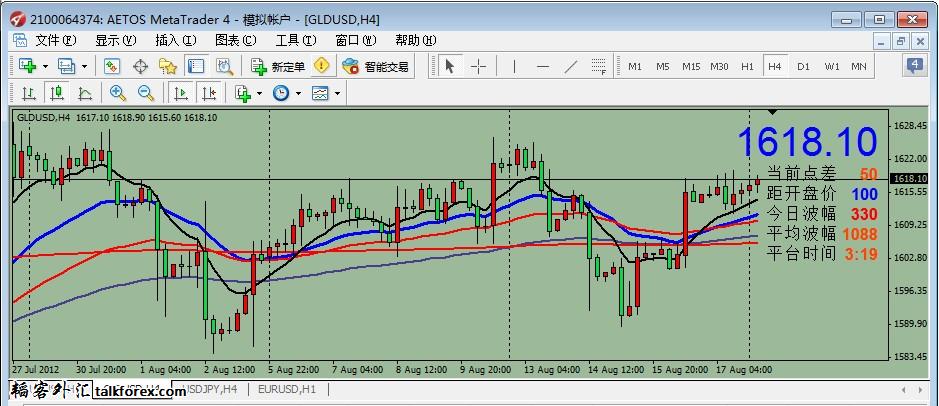939x406 pixels.
Task: Open the 文件 (File) menu
Action: click(55, 40)
